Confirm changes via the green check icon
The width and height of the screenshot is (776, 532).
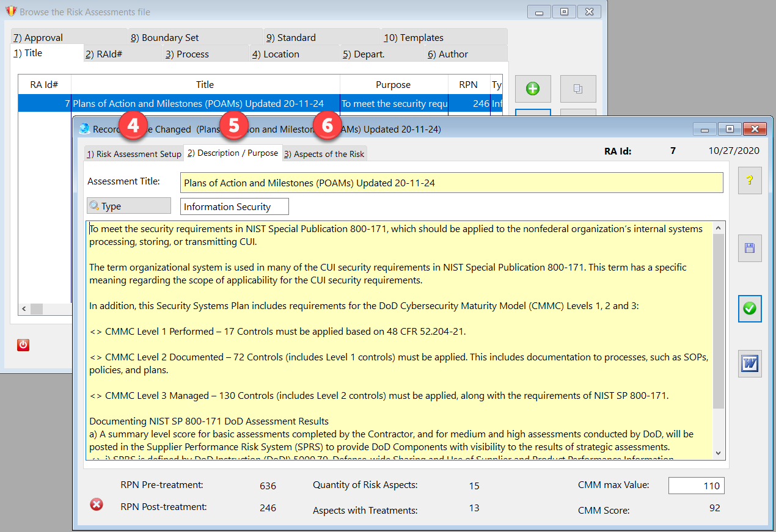click(x=750, y=309)
